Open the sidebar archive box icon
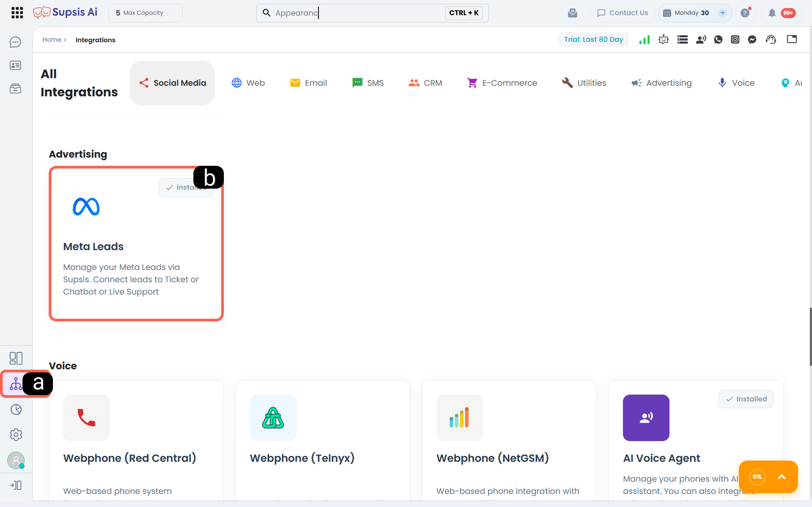This screenshot has width=812, height=507. (x=16, y=89)
